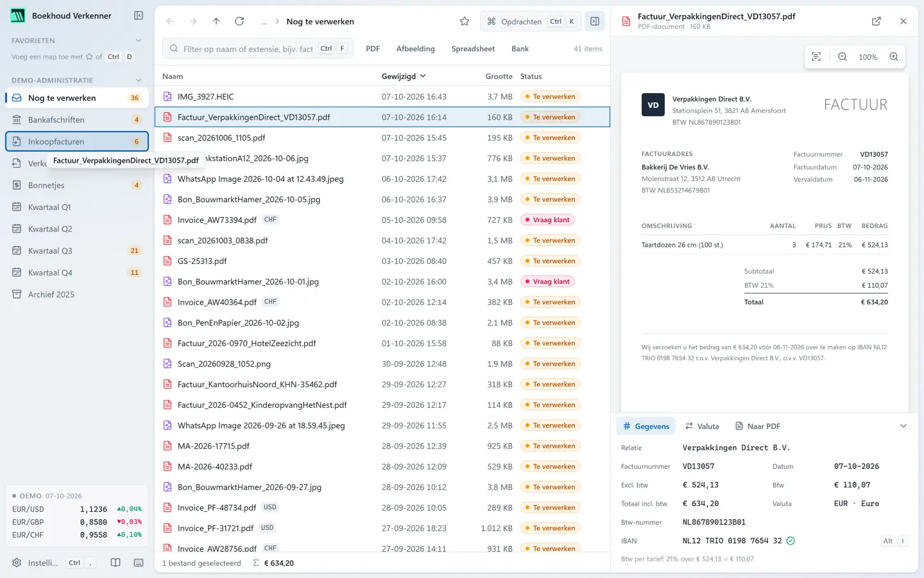Image resolution: width=924 pixels, height=578 pixels.
Task: Select file Invoice_AW73394.pdf in the list
Action: tap(382, 220)
